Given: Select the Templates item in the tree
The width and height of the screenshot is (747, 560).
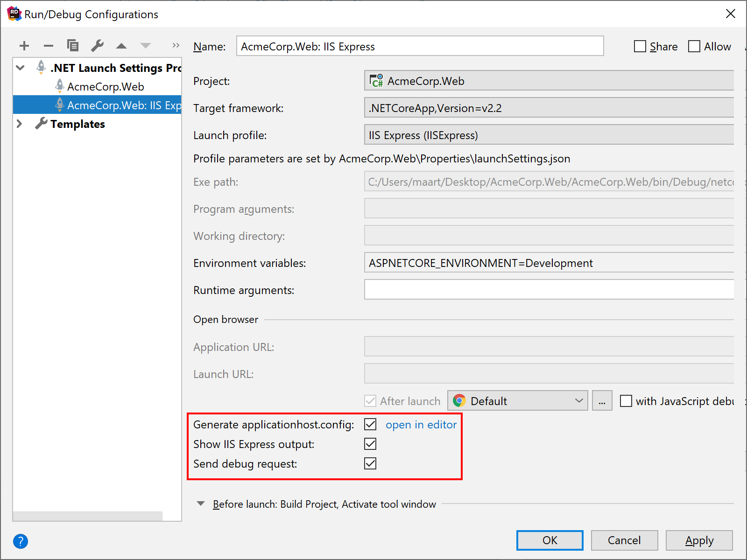Looking at the screenshot, I should [x=78, y=124].
